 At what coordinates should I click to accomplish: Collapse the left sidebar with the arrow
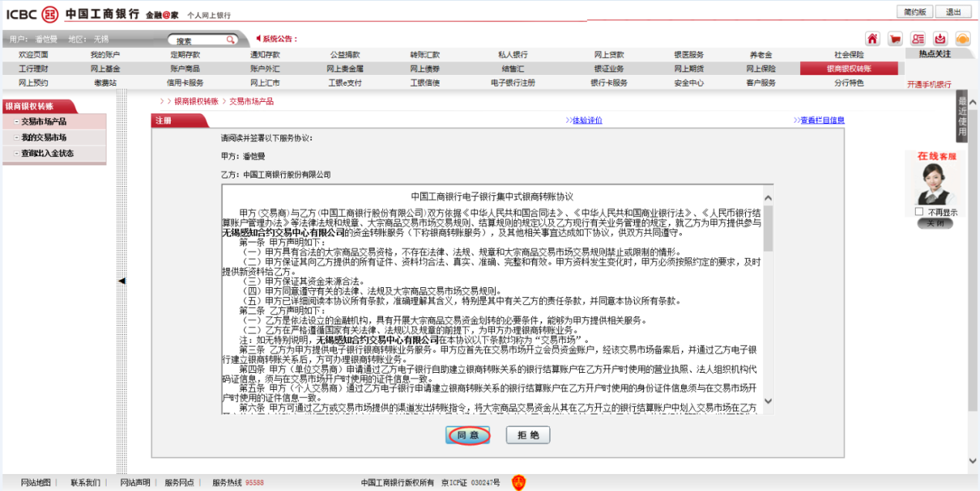121,281
